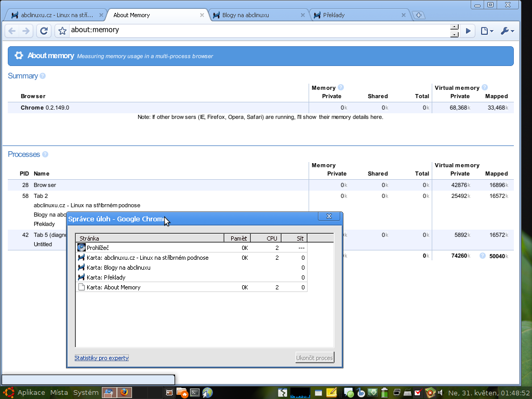The width and height of the screenshot is (532, 399).
Task: Click the 74260k total private virtual memory
Action: tap(461, 256)
